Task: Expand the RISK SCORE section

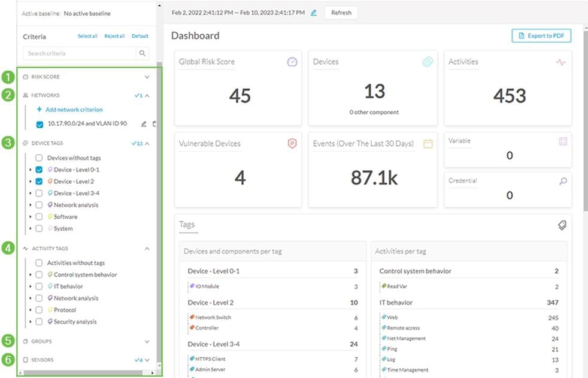Action: [147, 76]
